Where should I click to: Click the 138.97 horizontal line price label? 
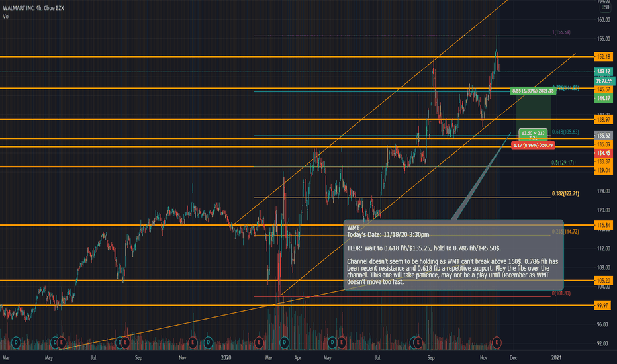[x=604, y=120]
